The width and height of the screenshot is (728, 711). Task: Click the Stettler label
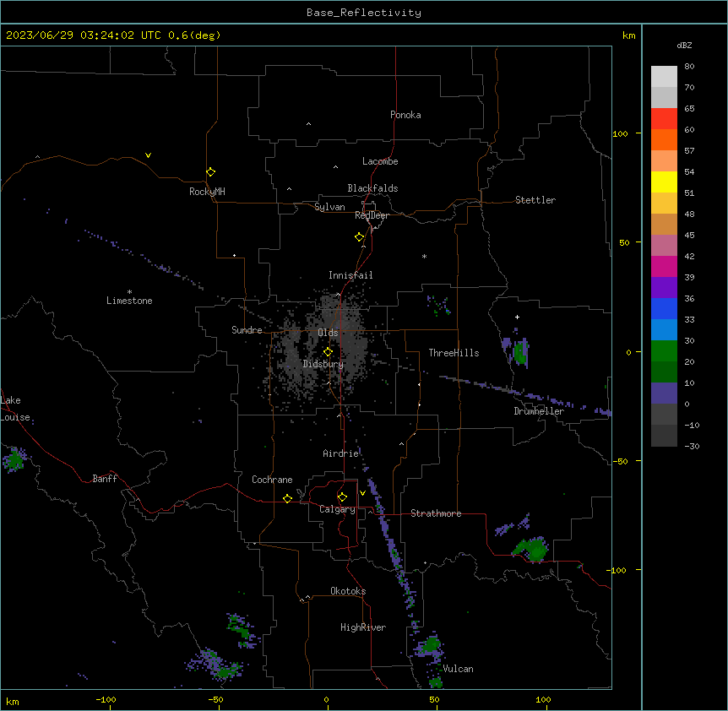coord(535,200)
